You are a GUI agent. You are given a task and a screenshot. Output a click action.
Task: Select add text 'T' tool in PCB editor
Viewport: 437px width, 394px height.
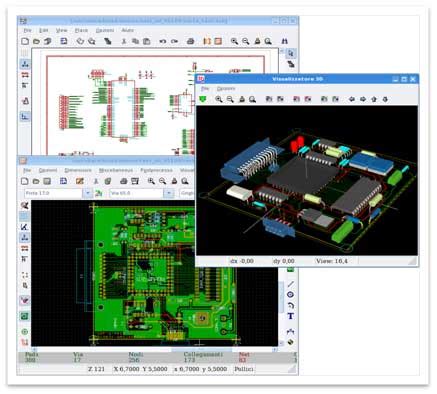coord(290,316)
